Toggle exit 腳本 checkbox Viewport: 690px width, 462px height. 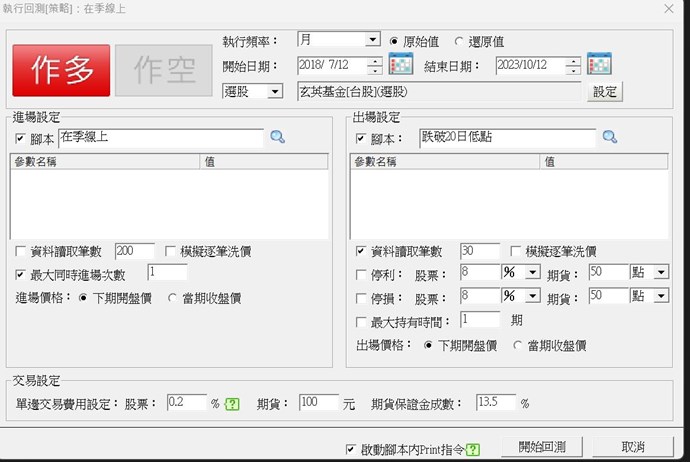361,139
